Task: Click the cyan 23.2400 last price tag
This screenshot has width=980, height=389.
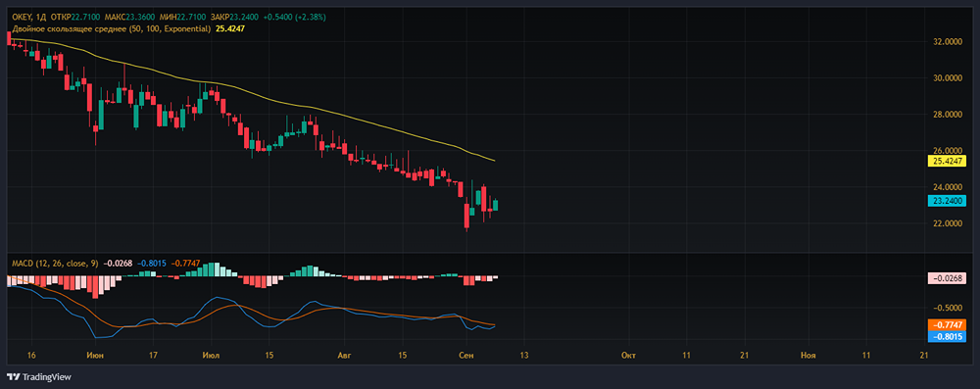Action: [x=948, y=200]
